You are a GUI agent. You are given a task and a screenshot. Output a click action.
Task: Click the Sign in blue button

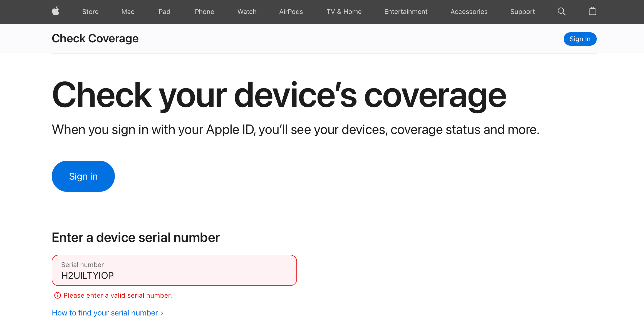click(x=83, y=176)
